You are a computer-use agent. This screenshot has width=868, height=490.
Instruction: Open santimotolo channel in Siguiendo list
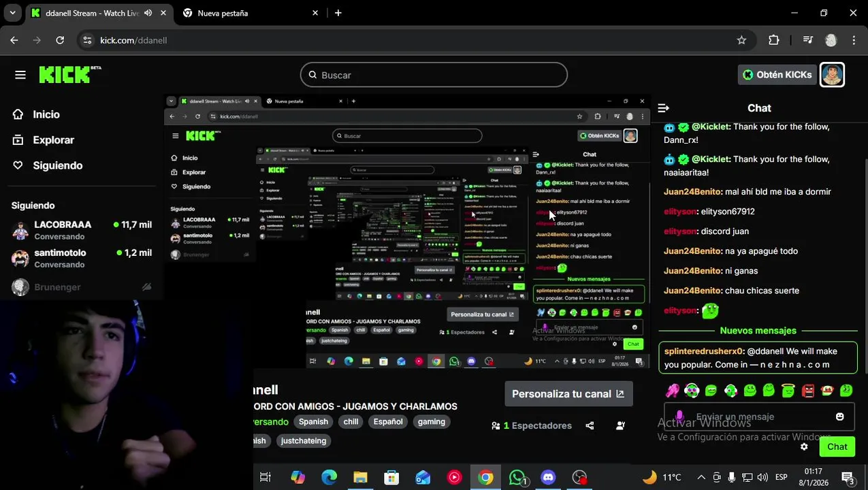pos(82,258)
